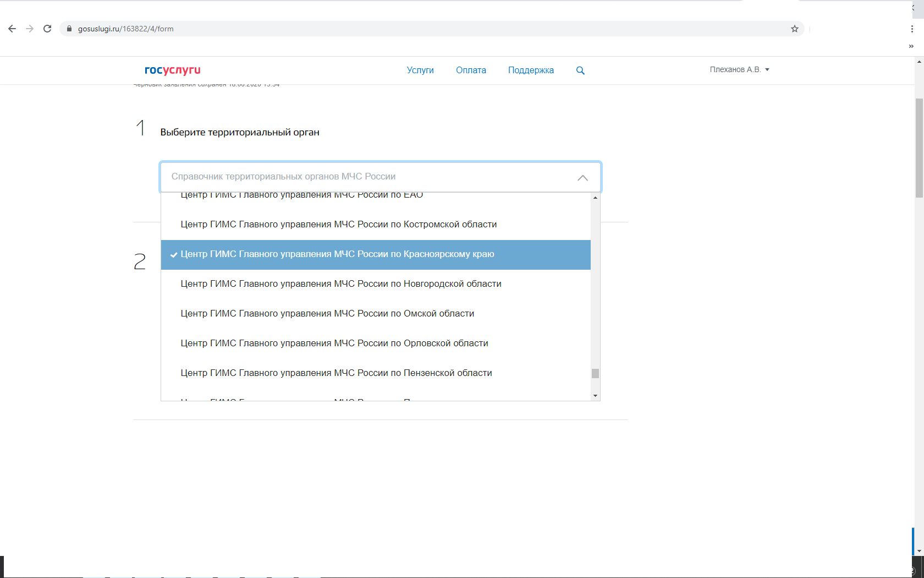Open the Услуги menu item
The width and height of the screenshot is (924, 578).
420,70
